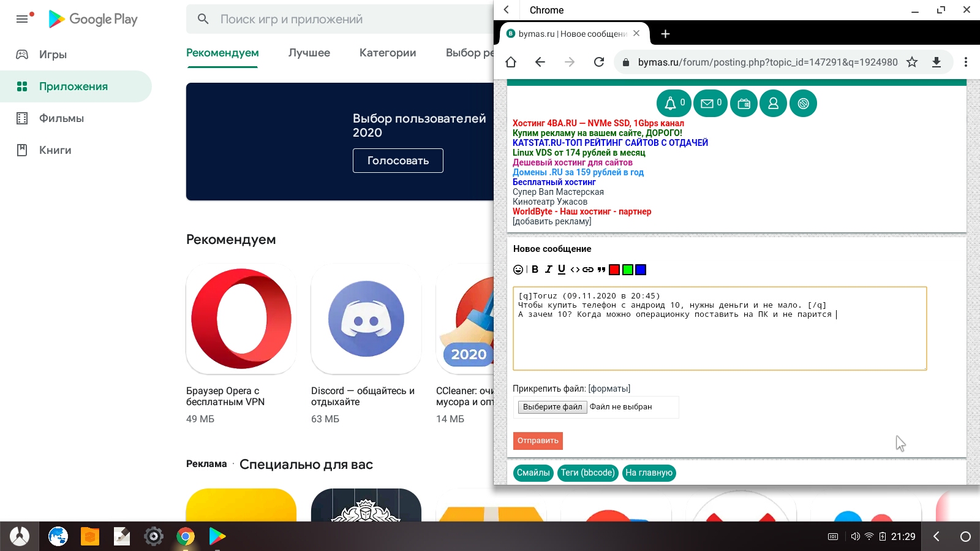Open the Смайлы page
Screen dimensions: 980x551
click(x=533, y=473)
